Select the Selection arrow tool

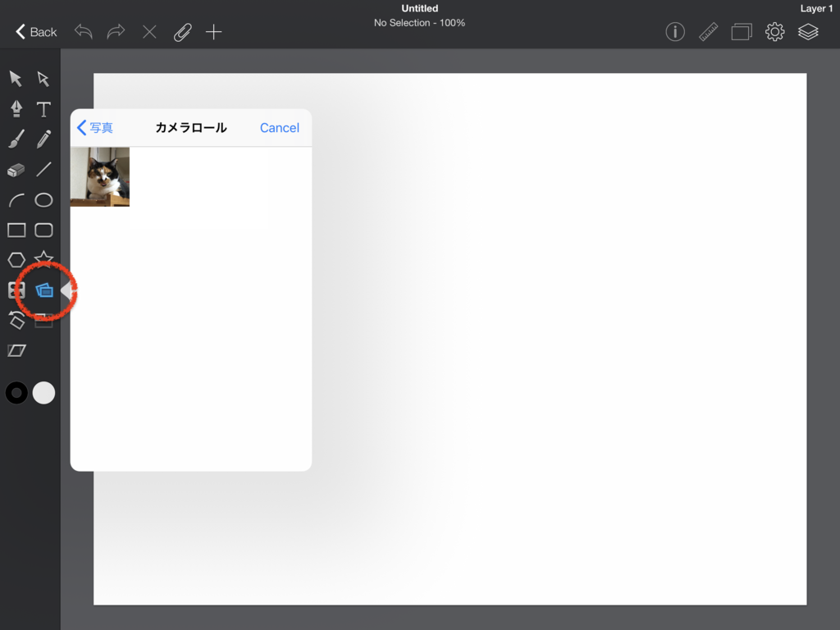coord(16,79)
